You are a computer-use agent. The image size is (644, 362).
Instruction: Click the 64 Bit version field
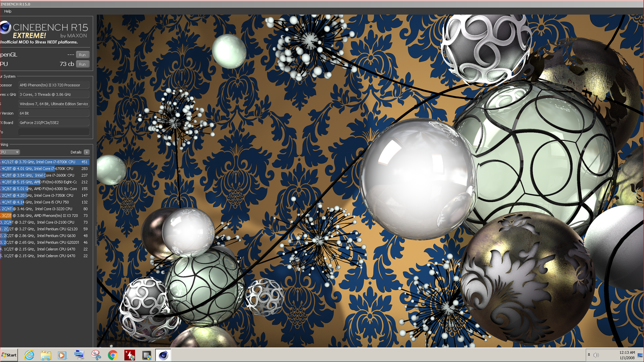point(54,113)
